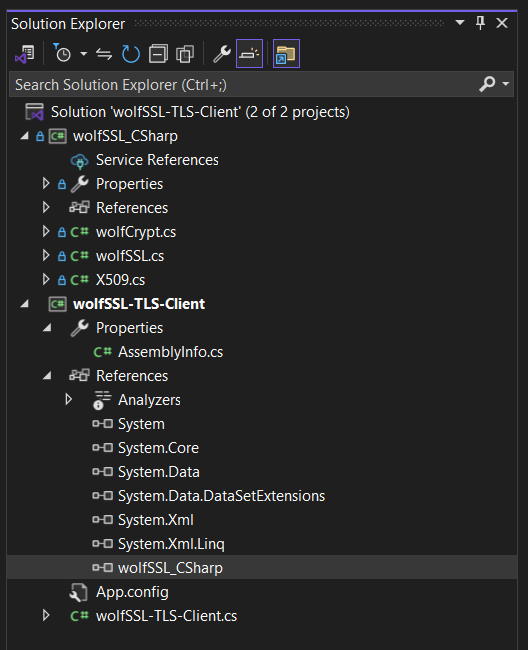The image size is (528, 650).
Task: Click reference icon next to System.Core
Action: click(102, 448)
